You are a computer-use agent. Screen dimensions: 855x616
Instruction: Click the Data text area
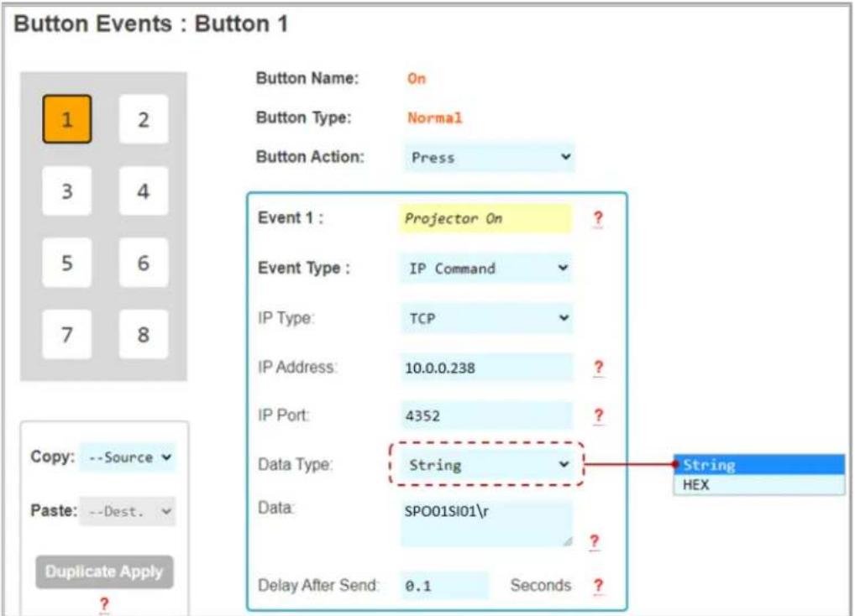[x=486, y=524]
